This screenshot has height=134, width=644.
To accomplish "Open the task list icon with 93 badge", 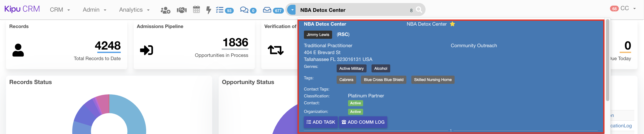I will 220,10.
